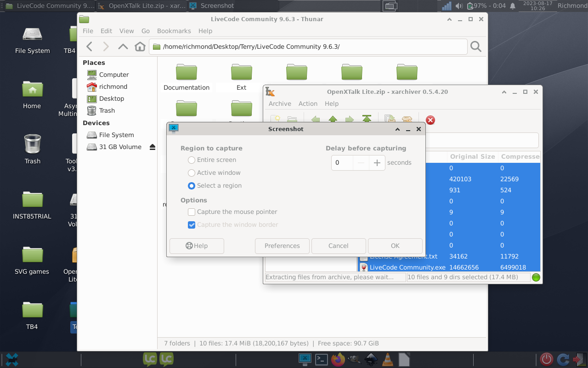
Task: Stop the xarchiver extraction (red X icon)
Action: point(430,120)
